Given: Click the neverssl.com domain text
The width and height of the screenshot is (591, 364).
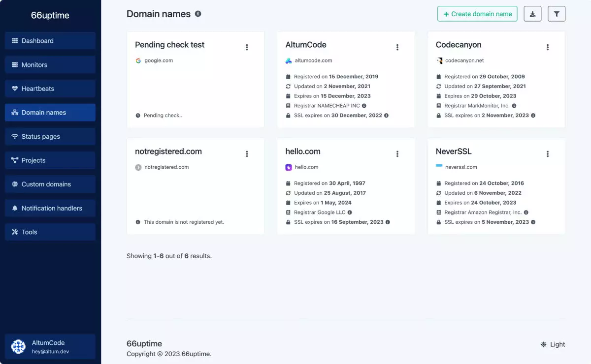Looking at the screenshot, I should pos(461,167).
